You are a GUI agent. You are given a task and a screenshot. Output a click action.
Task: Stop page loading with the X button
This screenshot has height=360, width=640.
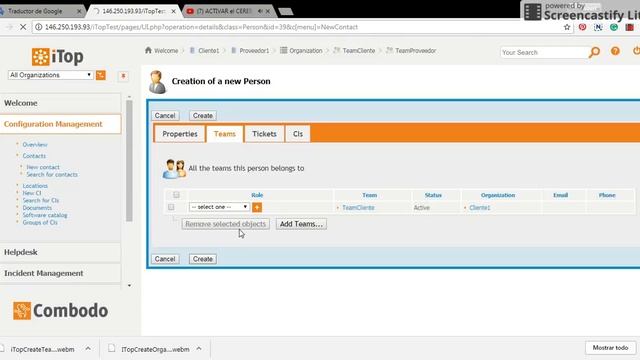(x=23, y=27)
